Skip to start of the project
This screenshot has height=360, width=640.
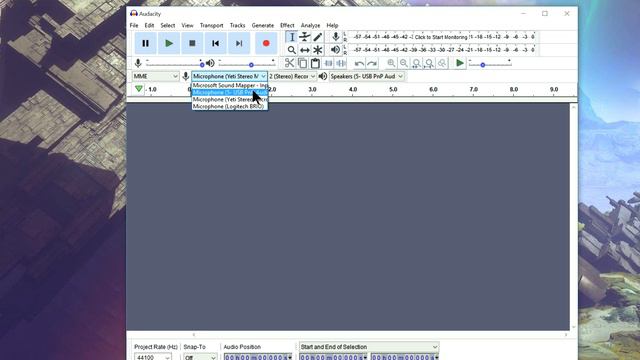point(216,43)
